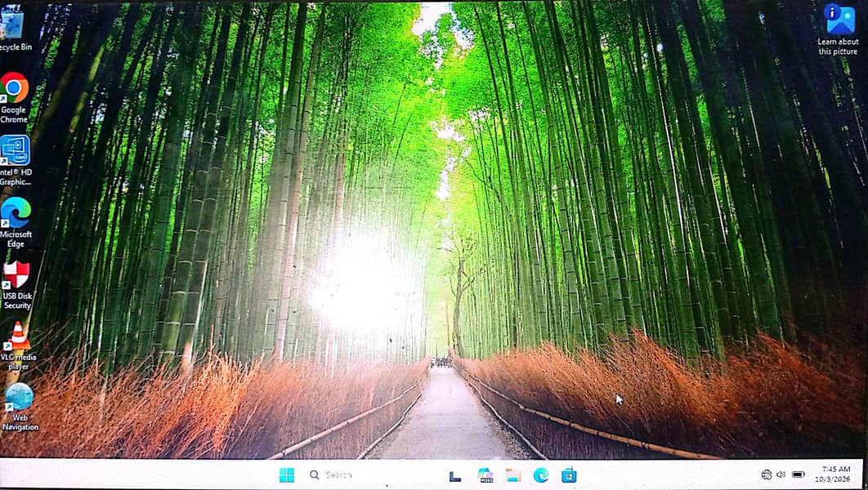The height and width of the screenshot is (490, 868).
Task: Click the Learn about this picture icon
Action: 839,29
